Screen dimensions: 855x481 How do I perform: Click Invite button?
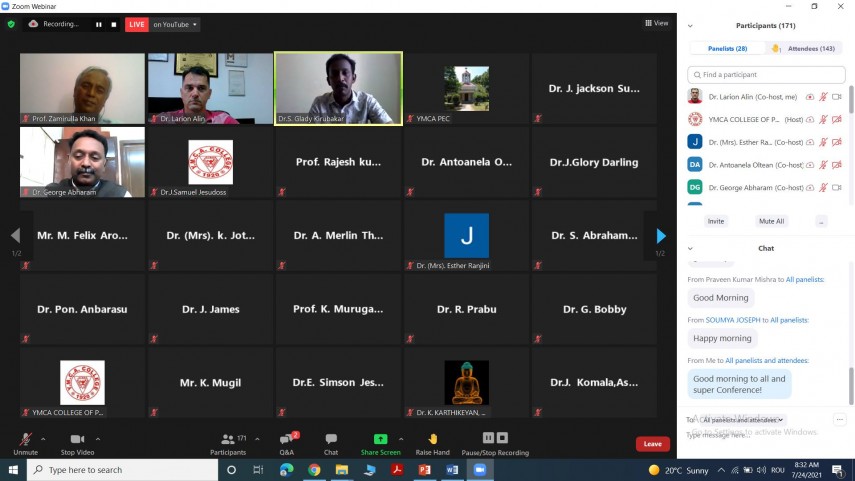716,221
